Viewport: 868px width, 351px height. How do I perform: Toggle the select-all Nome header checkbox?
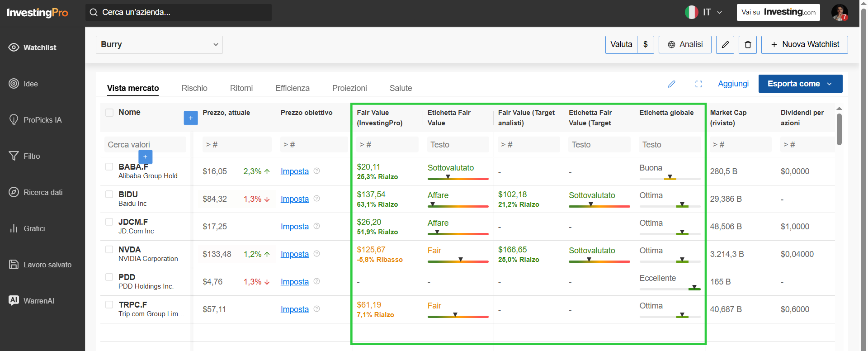[x=109, y=112]
